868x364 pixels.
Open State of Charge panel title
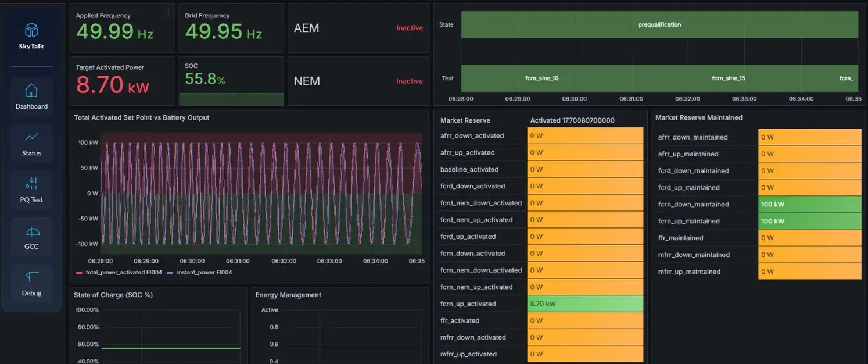[x=113, y=295]
